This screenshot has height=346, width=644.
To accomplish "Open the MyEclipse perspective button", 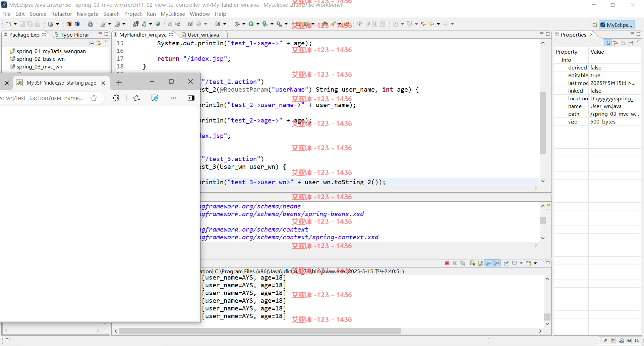I will [617, 25].
